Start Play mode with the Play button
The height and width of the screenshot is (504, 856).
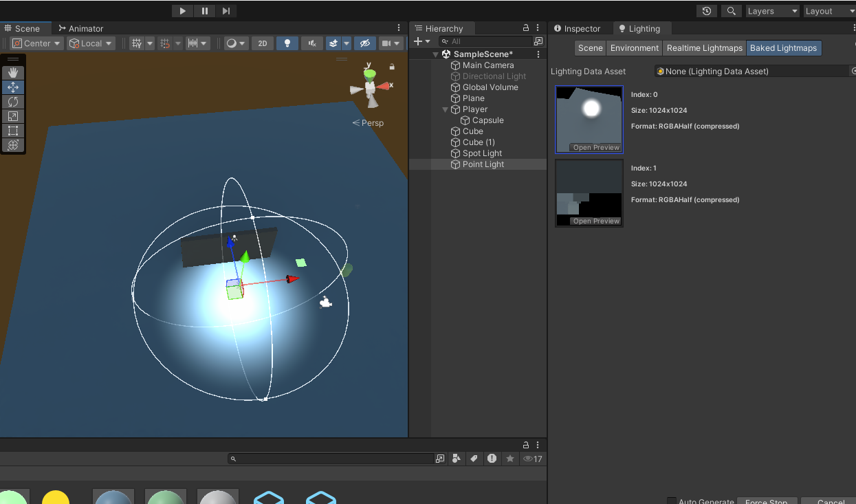tap(182, 10)
